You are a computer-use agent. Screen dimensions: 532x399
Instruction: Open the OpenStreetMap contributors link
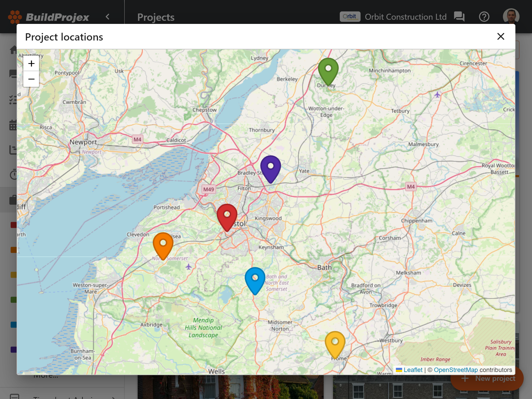tap(456, 370)
